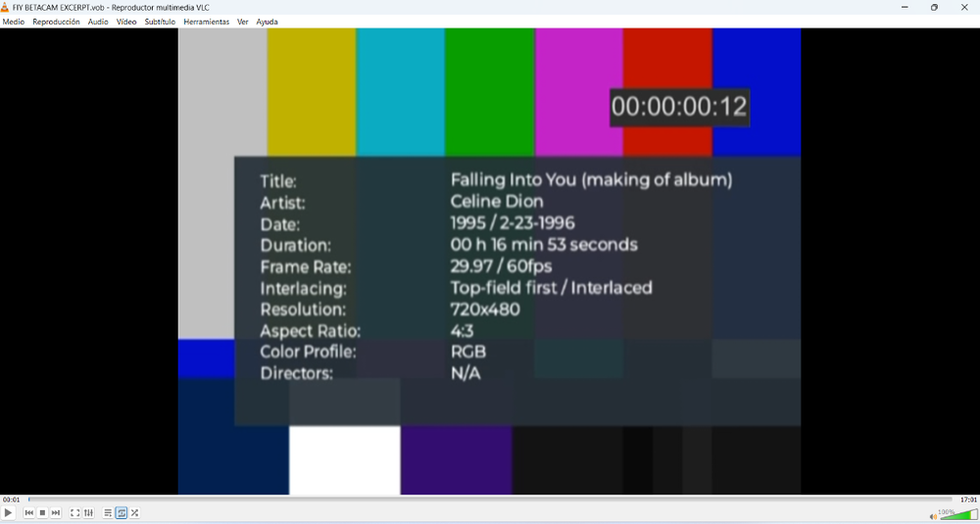This screenshot has height=524, width=980.
Task: Skip to the next media item
Action: pos(56,513)
